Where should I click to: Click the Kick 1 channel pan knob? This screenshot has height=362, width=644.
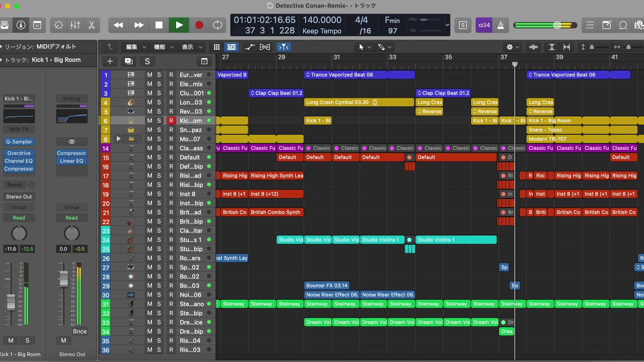[x=19, y=233]
